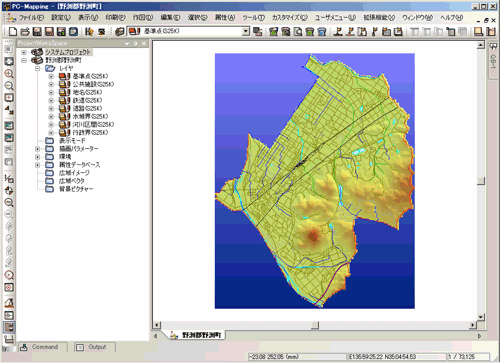The width and height of the screenshot is (500, 363).
Task: Collapse the レイヤ folder node
Action: (x=37, y=68)
